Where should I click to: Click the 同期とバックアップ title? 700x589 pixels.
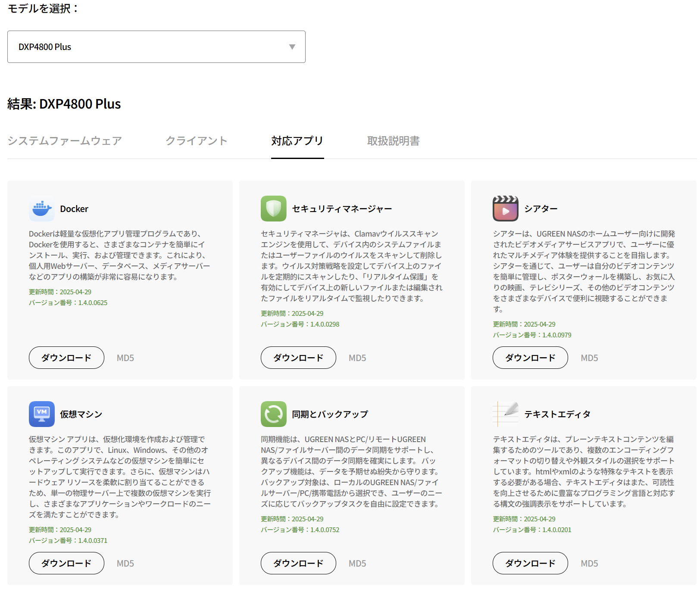click(x=330, y=414)
